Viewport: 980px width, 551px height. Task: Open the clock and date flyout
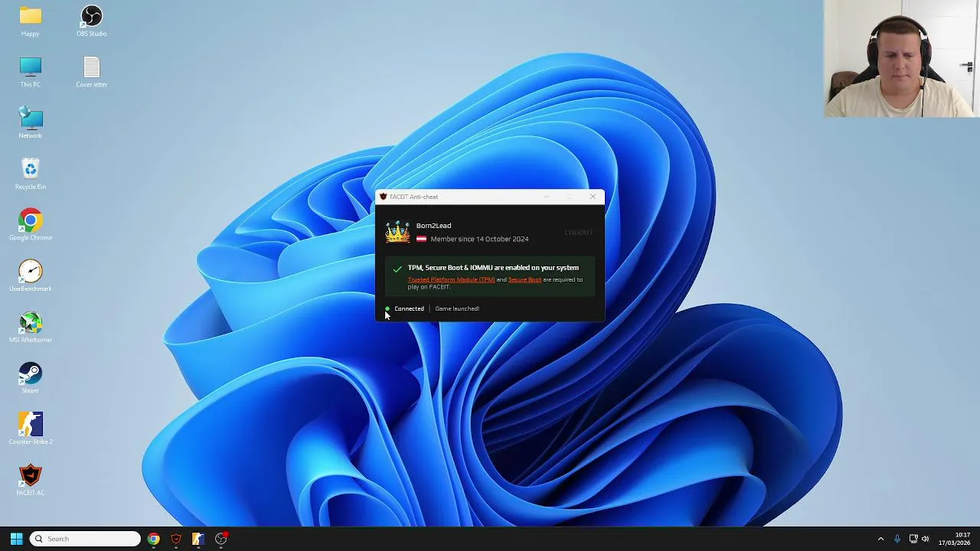click(x=955, y=539)
